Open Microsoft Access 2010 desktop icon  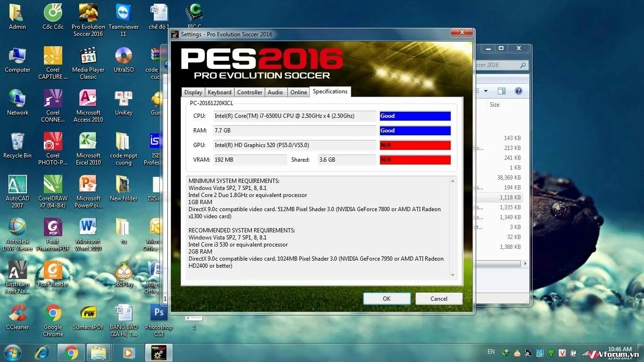88,106
